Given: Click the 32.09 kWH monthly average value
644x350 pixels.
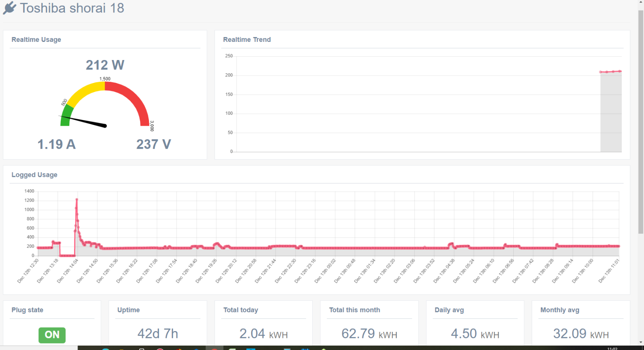Looking at the screenshot, I should pyautogui.click(x=581, y=334).
